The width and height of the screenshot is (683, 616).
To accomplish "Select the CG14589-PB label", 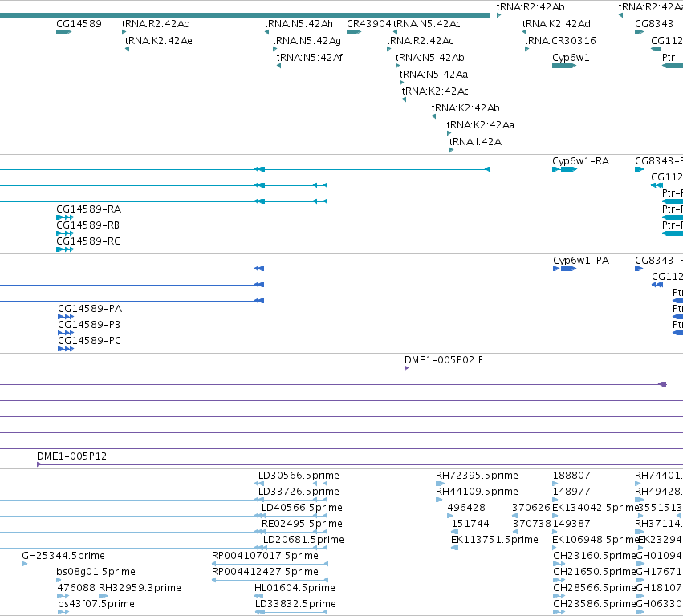I will click(89, 325).
